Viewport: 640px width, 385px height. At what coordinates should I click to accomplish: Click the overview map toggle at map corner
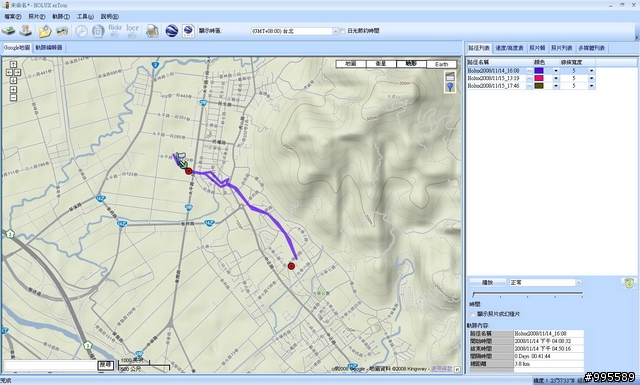coord(457,369)
